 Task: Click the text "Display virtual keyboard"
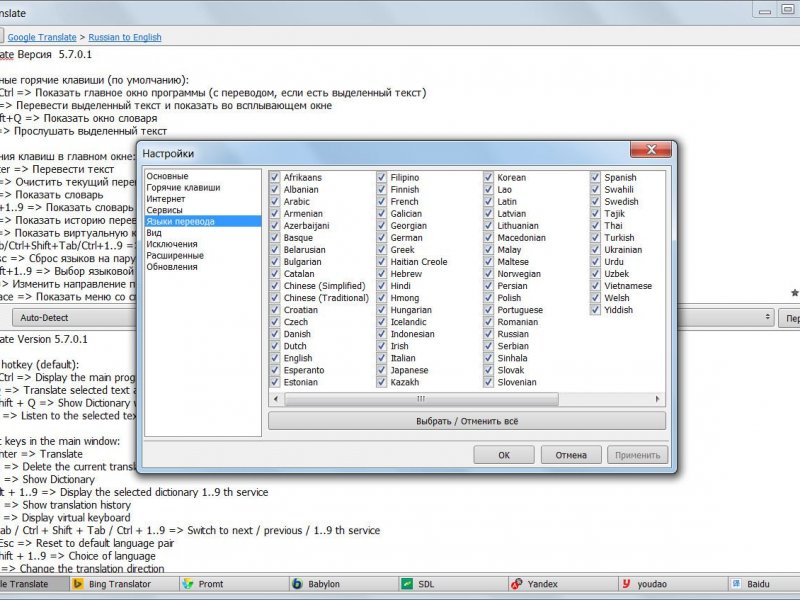click(x=76, y=517)
